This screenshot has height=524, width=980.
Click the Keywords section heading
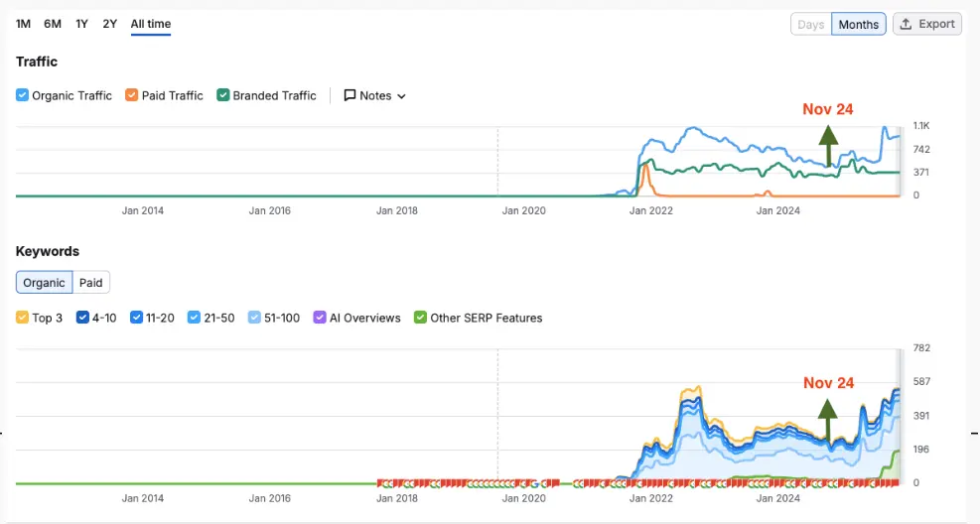click(x=48, y=251)
